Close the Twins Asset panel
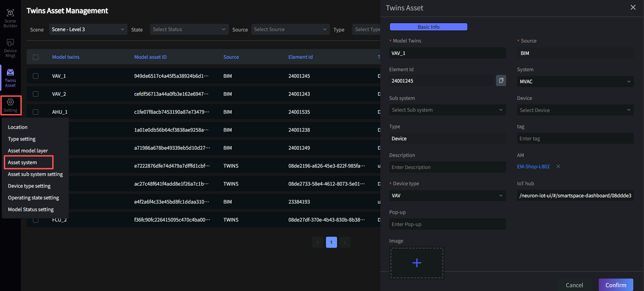Viewport: 644px width, 291px height. coord(633,8)
